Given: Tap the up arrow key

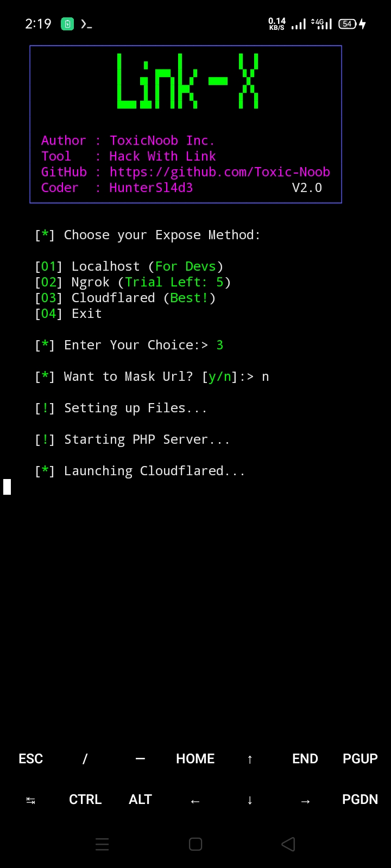Looking at the screenshot, I should click(x=250, y=759).
